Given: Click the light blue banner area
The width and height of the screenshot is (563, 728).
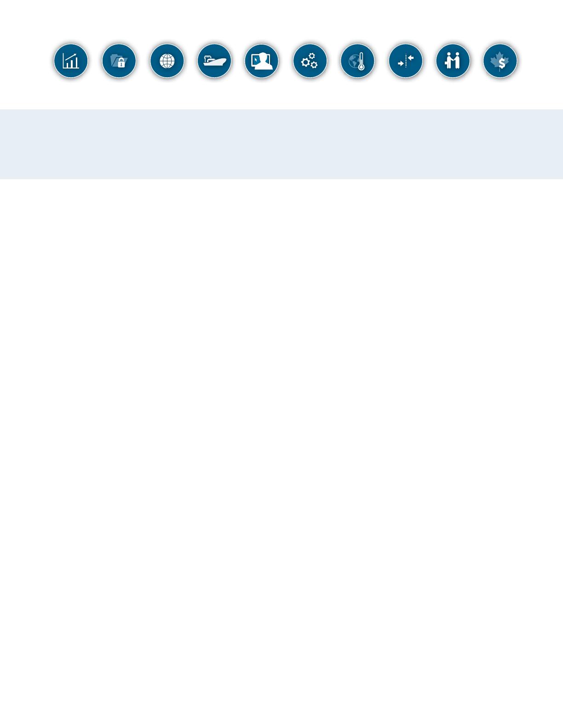Looking at the screenshot, I should 281,144.
